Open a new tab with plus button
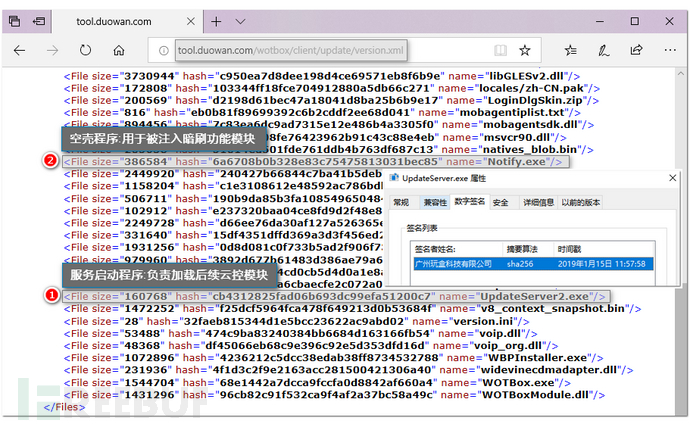The height and width of the screenshot is (427, 690). point(216,21)
